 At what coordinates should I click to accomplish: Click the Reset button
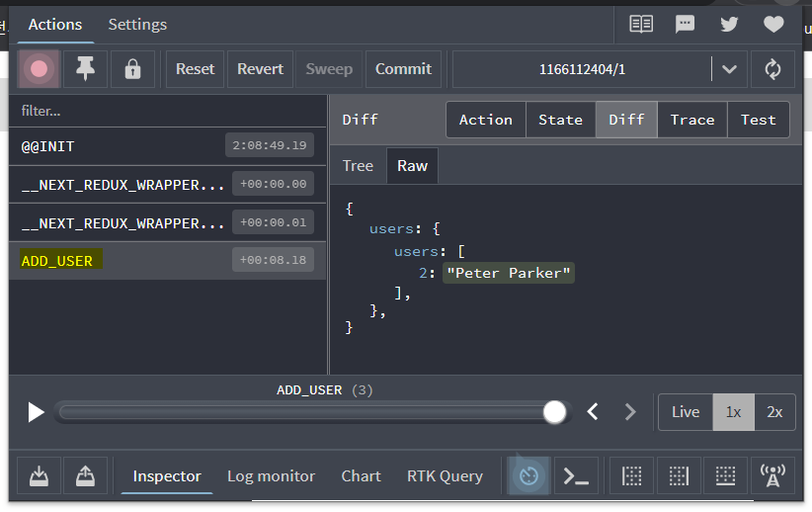coord(195,69)
